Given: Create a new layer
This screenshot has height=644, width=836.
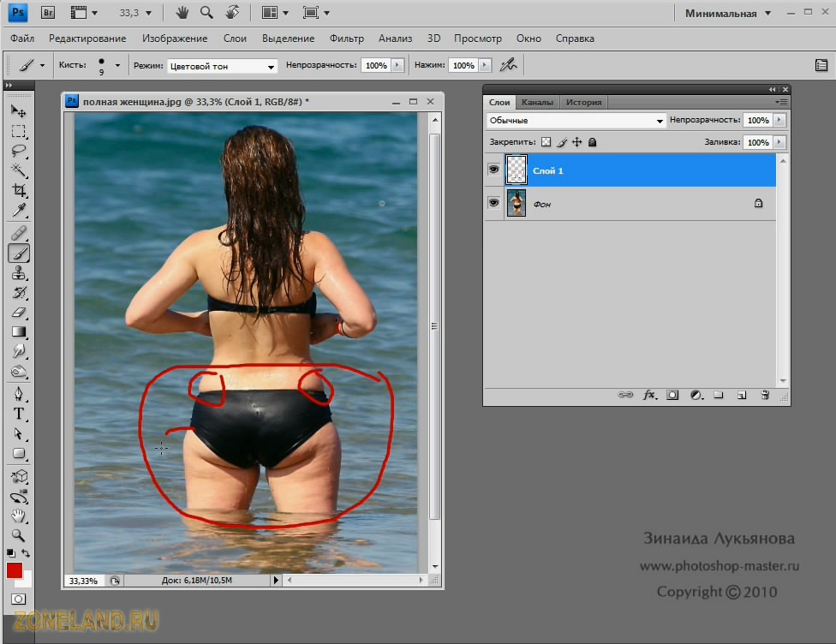Looking at the screenshot, I should 742,395.
